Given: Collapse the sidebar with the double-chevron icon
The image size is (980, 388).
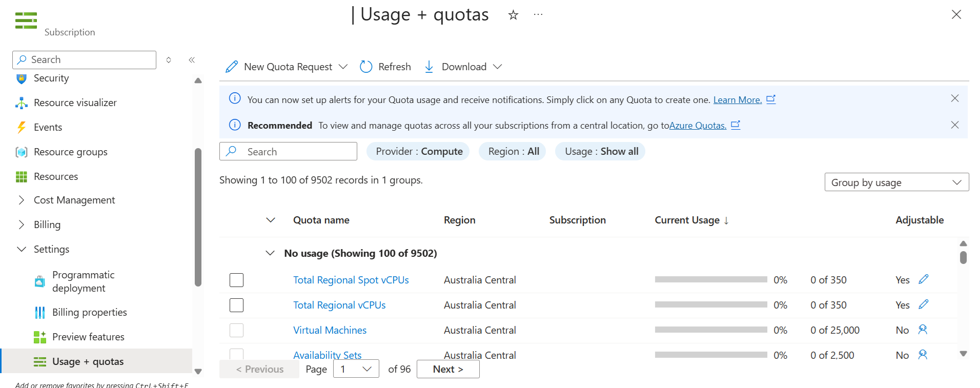Looking at the screenshot, I should [192, 60].
